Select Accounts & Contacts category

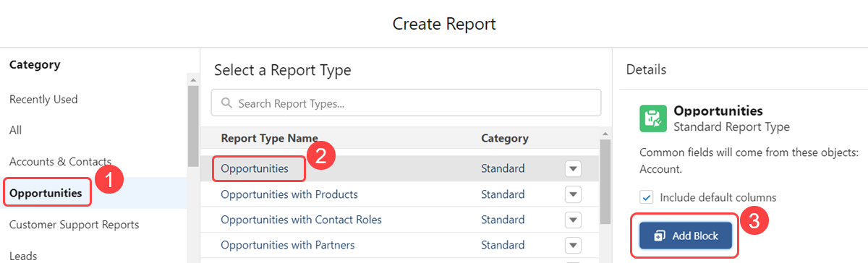point(60,161)
